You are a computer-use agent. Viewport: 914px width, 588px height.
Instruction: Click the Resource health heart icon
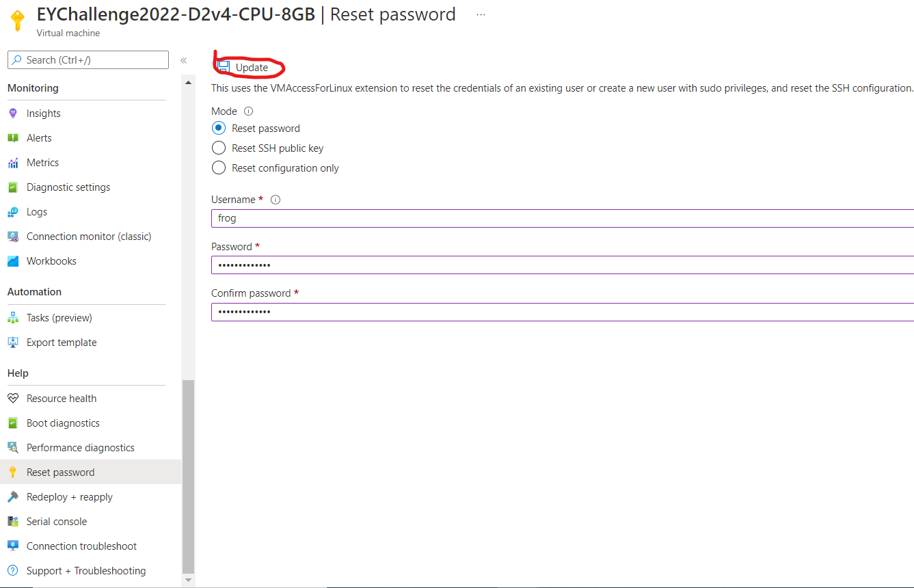pyautogui.click(x=13, y=399)
